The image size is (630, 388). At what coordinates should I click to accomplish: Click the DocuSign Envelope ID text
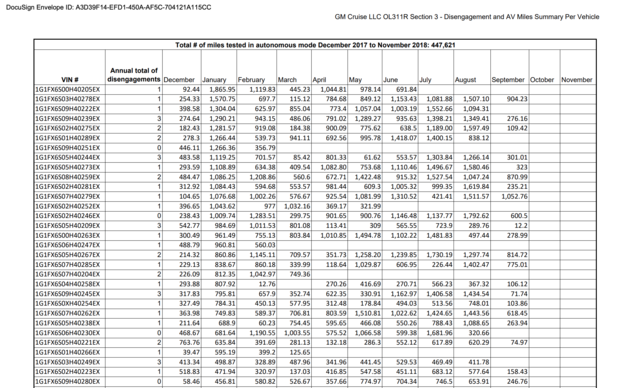tap(108, 7)
